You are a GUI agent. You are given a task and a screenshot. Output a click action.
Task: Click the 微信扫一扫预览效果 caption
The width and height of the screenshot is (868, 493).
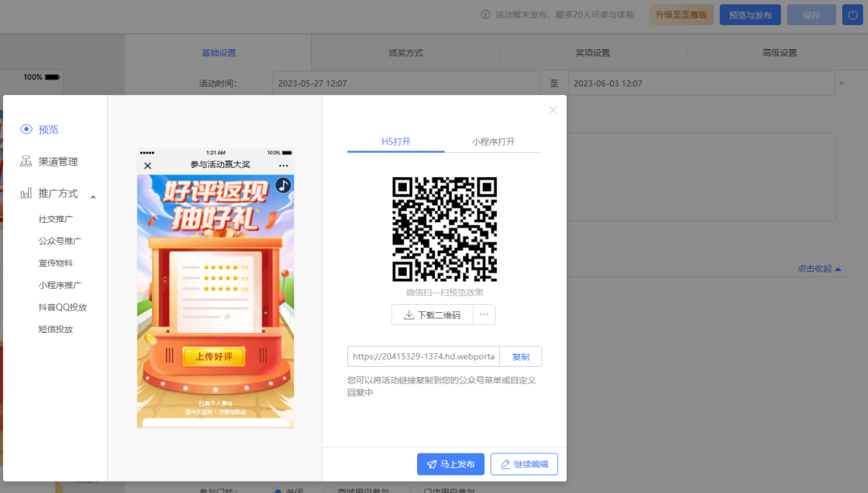pos(444,293)
